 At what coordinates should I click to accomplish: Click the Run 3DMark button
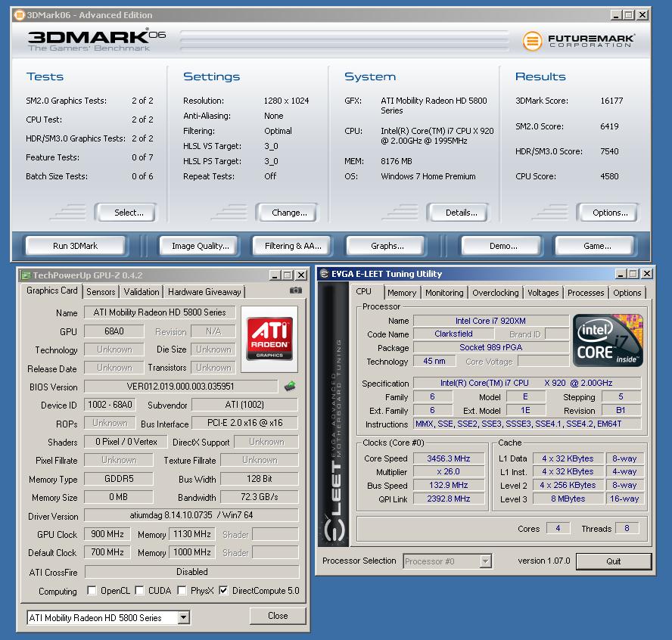pyautogui.click(x=76, y=246)
